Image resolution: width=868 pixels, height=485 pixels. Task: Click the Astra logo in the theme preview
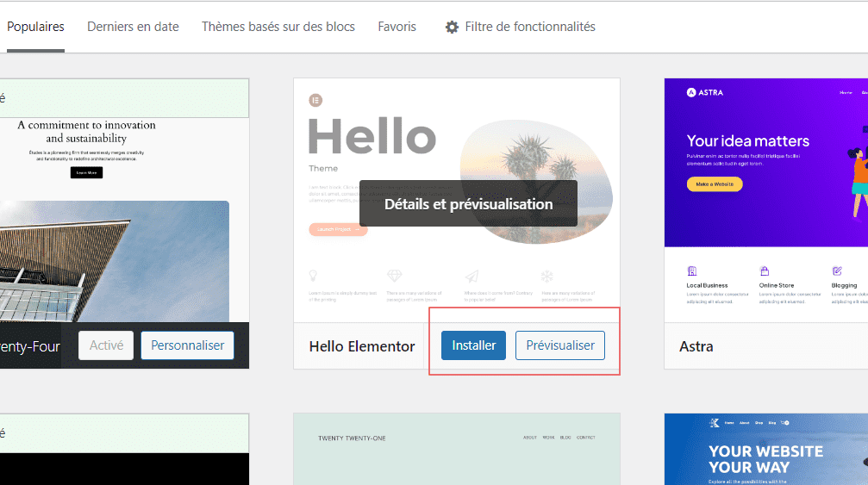coord(705,92)
